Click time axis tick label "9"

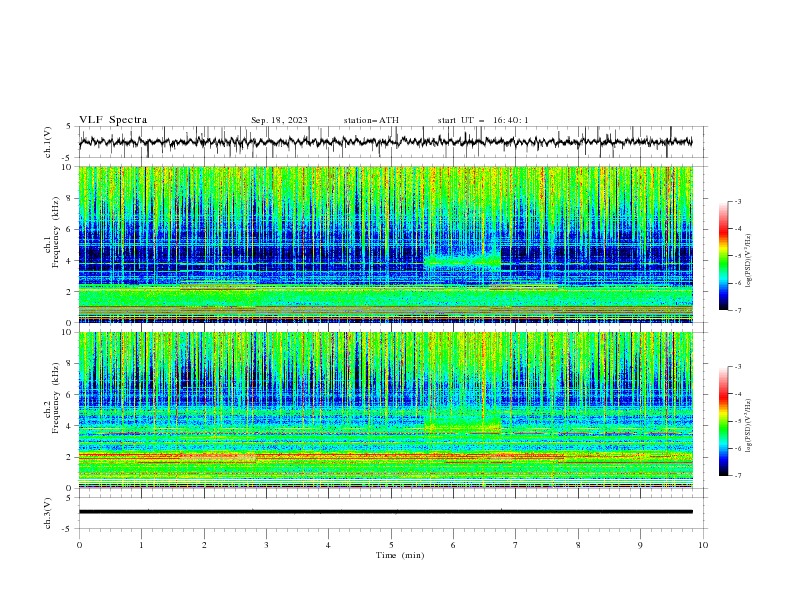pos(640,545)
